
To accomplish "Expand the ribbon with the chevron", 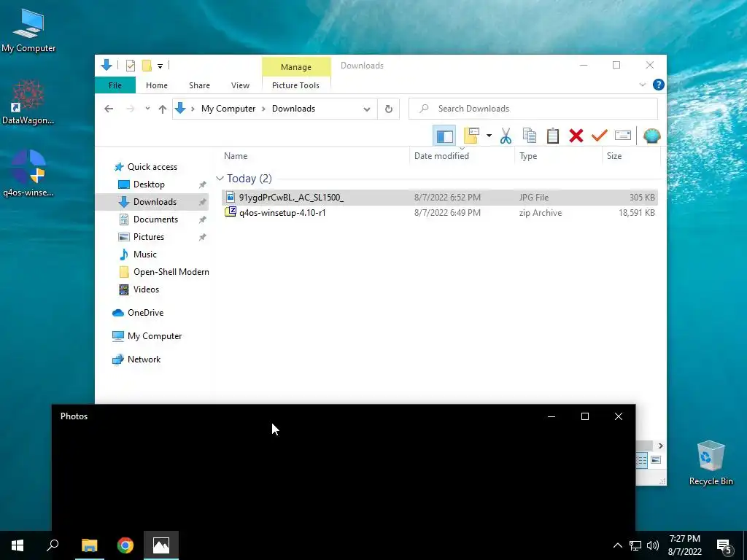I will [642, 85].
